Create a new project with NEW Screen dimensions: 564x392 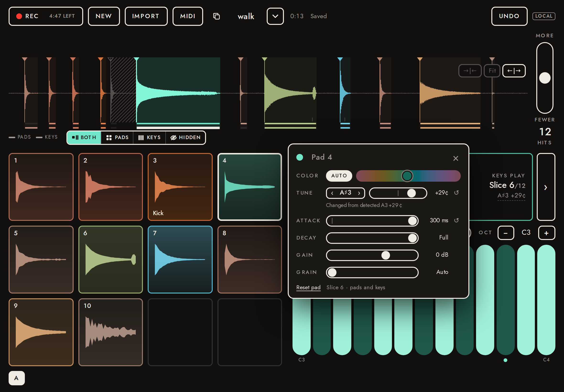coord(104,16)
